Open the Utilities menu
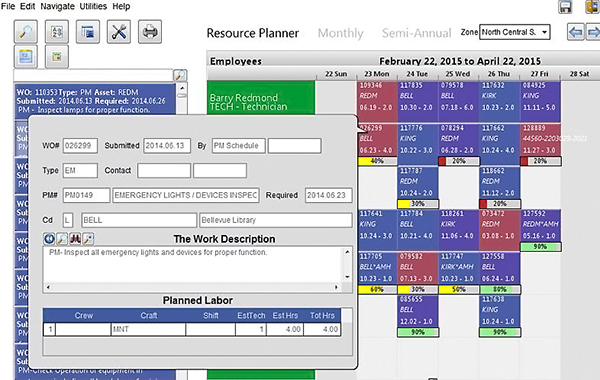The height and width of the screenshot is (380, 600). point(93,6)
